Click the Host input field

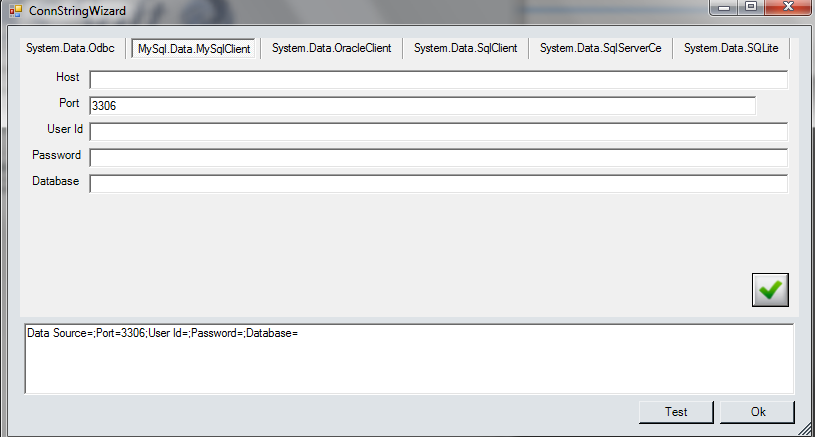(439, 80)
